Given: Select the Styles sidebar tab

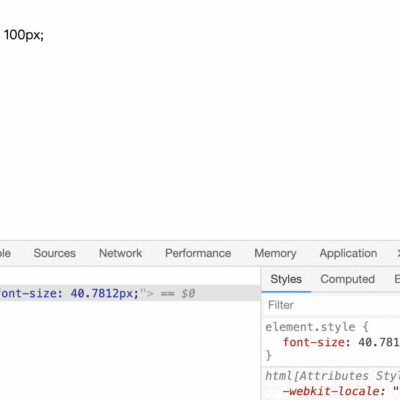Looking at the screenshot, I should (x=286, y=279).
